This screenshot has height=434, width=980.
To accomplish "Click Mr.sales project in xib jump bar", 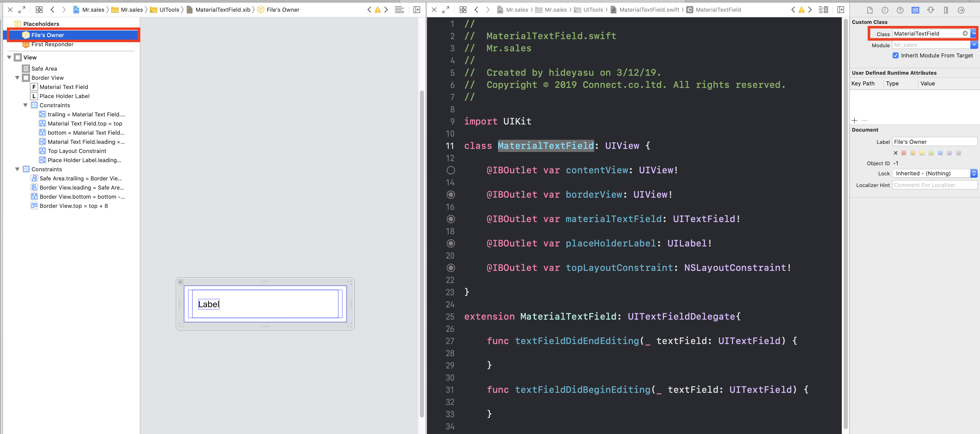I will (x=89, y=10).
